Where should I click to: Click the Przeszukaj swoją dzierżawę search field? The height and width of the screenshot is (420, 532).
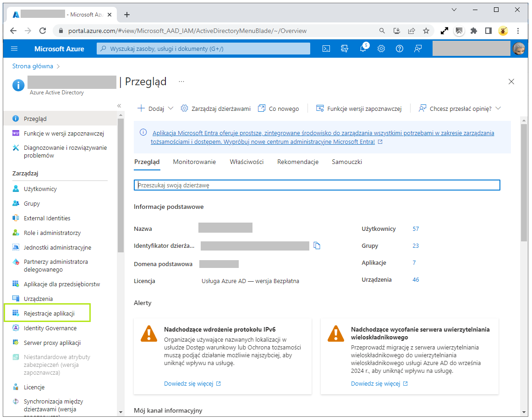click(317, 185)
